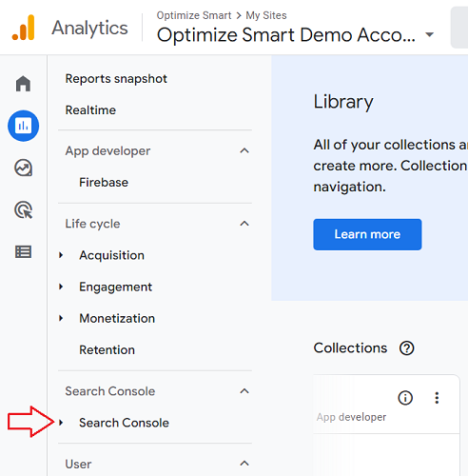Collapse the User section chevron

tap(244, 464)
